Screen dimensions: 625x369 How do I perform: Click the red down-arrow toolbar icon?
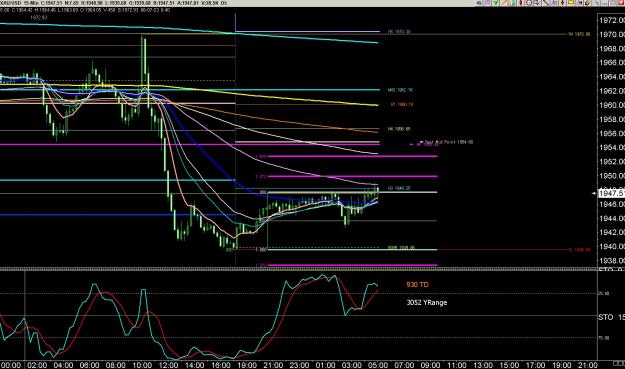point(562,2)
